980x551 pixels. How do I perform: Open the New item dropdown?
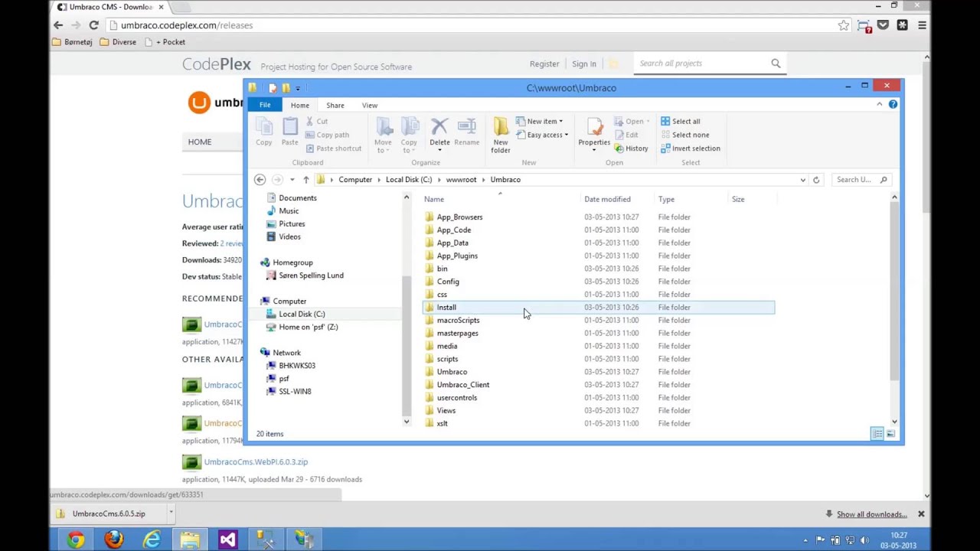[540, 121]
